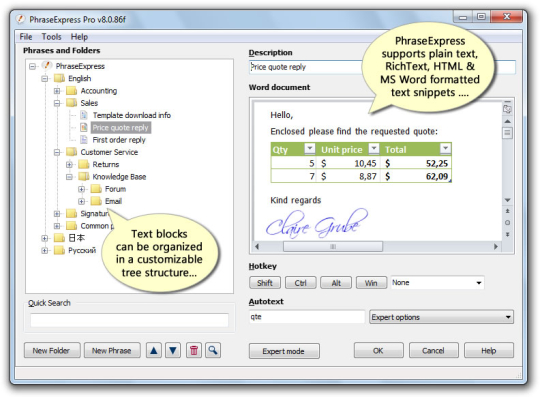Expand the Accounting folder node

pyautogui.click(x=57, y=91)
